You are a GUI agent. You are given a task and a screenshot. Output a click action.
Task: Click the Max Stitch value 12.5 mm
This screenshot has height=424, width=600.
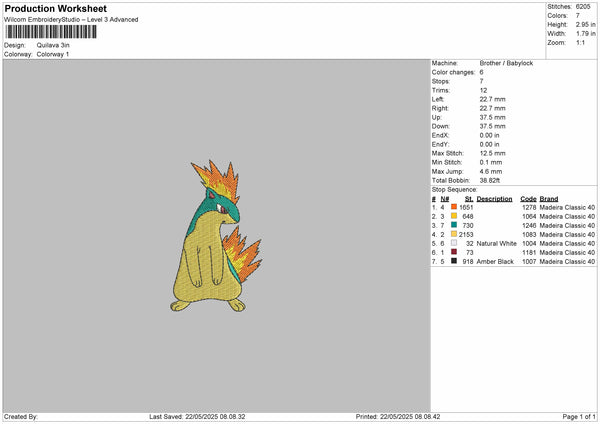pyautogui.click(x=492, y=153)
